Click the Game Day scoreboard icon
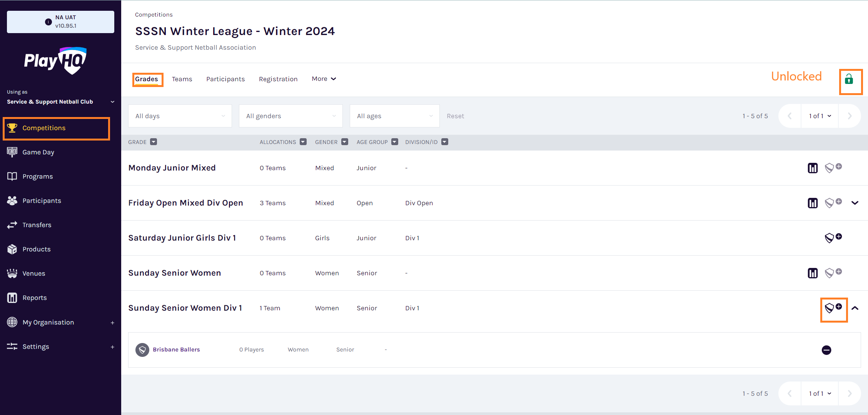 (12, 152)
